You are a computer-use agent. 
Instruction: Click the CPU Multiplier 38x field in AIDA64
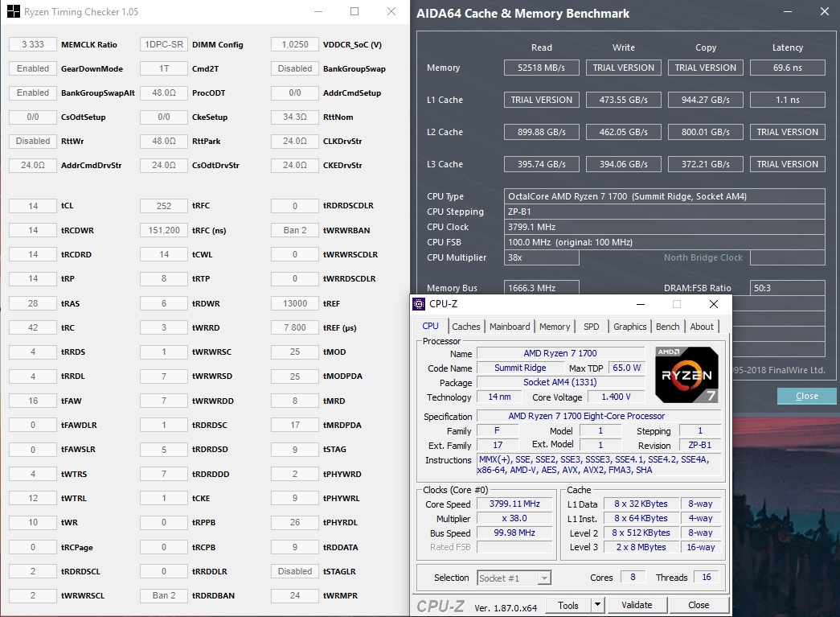click(x=541, y=257)
